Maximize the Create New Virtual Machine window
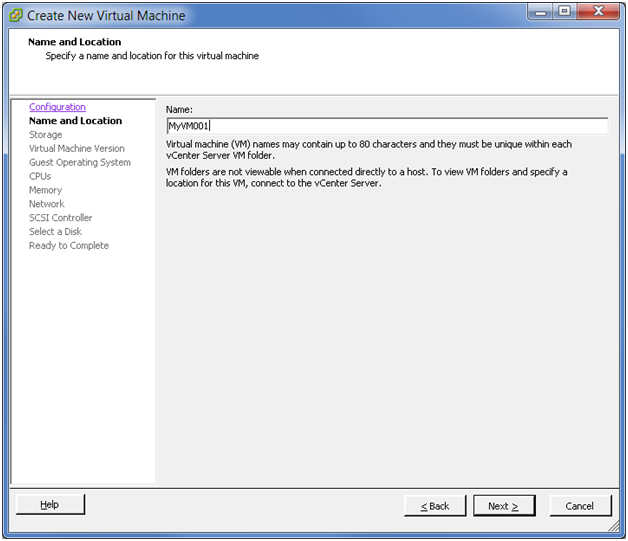 (565, 12)
